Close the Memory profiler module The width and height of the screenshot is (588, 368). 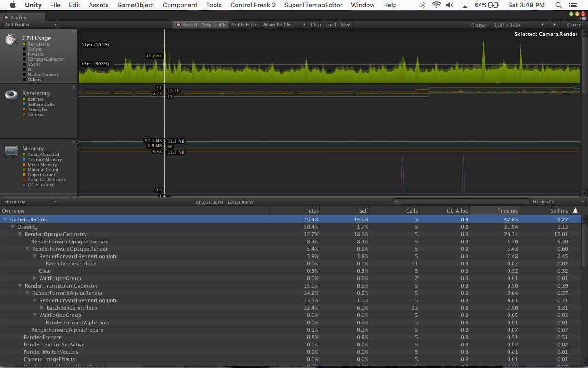[x=74, y=143]
